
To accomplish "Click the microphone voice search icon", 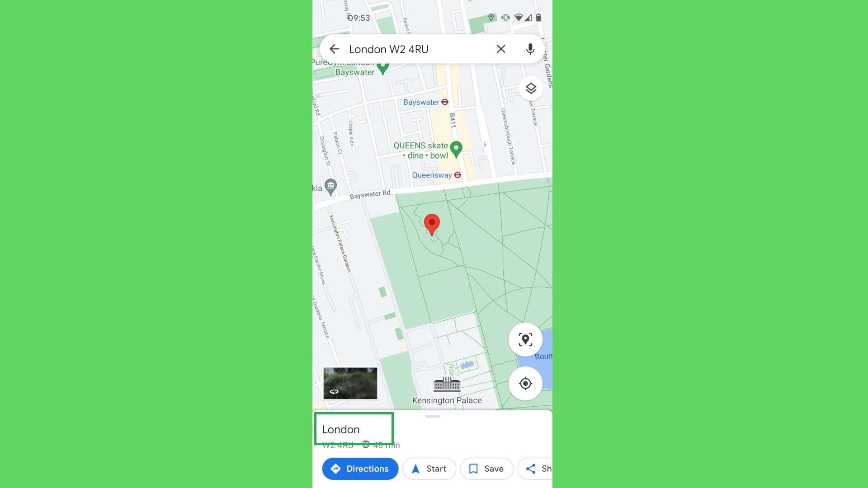I will (x=529, y=49).
